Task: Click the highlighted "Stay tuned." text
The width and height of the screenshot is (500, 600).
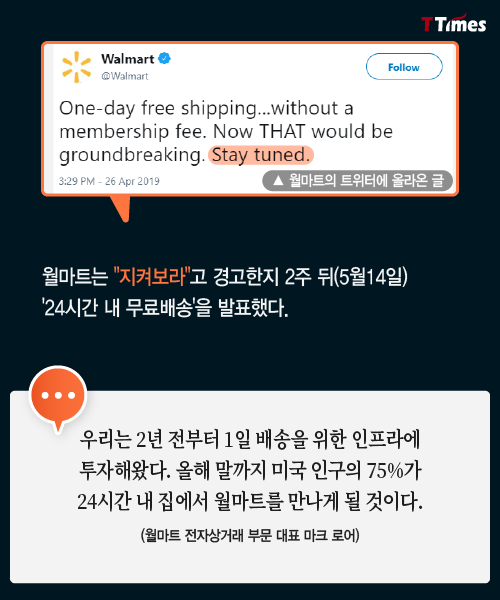Action: (261, 155)
